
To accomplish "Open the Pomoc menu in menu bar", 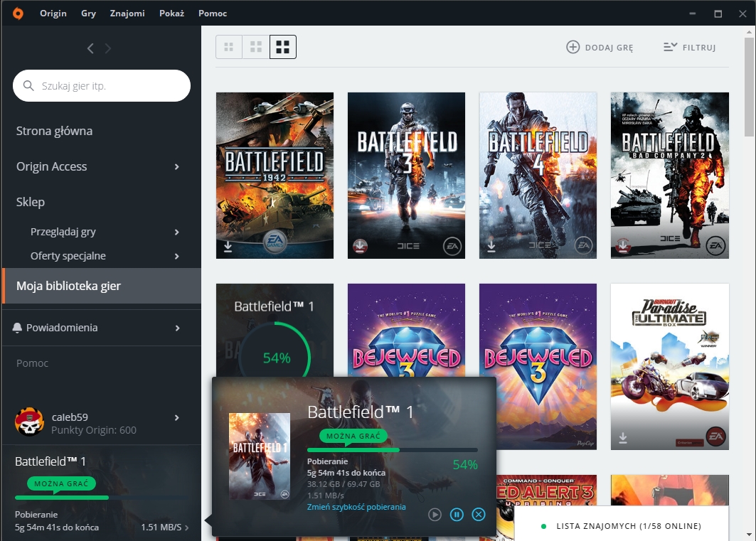I will coord(213,13).
